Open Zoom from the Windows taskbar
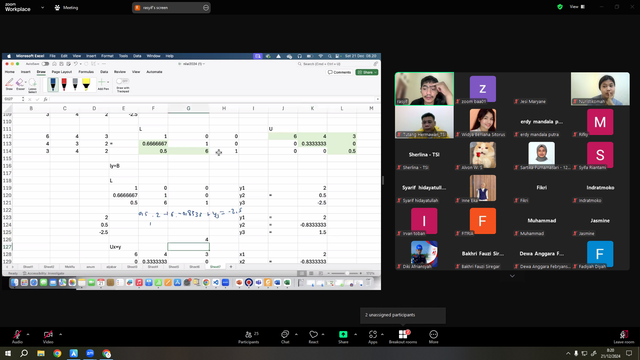This screenshot has height=360, width=640. point(90,353)
